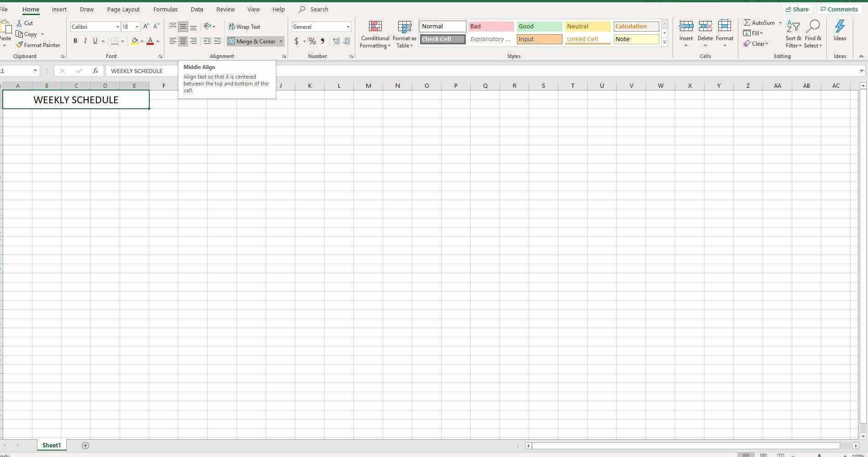Open Find & Select options
The width and height of the screenshot is (868, 457).
pos(813,34)
